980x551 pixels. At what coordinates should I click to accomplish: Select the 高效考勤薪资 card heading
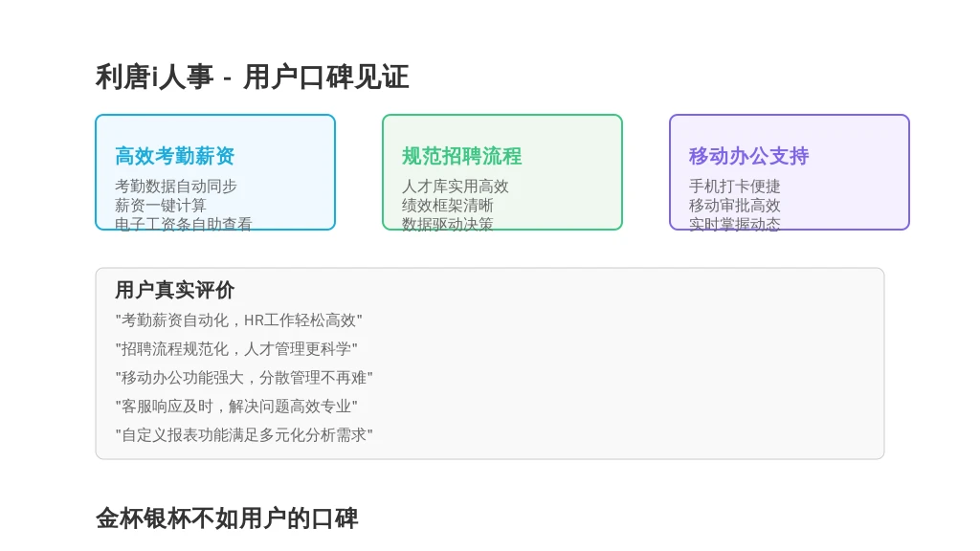tap(174, 156)
